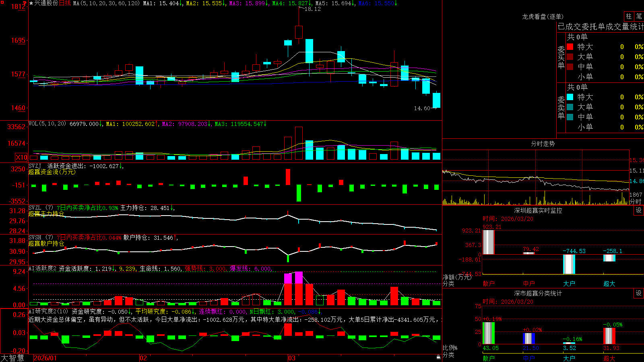Click the 龙虎看盘(逐单) panel title
The width and height of the screenshot is (644, 362).
(543, 16)
